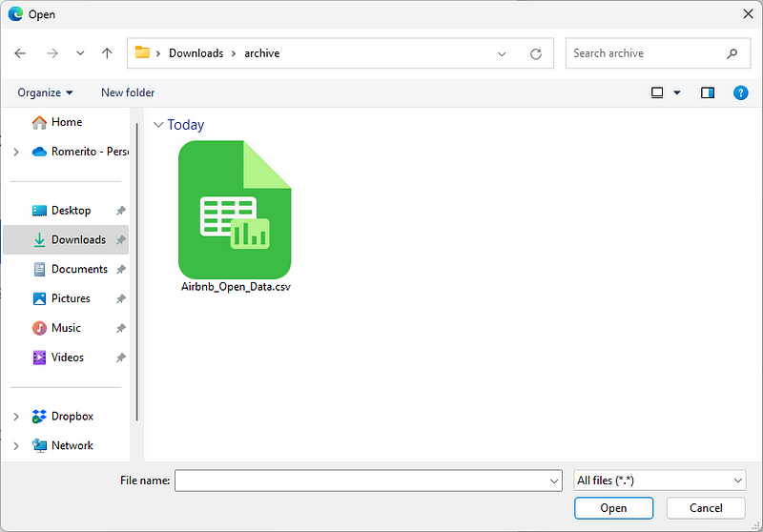Refresh the archive folder

coord(536,53)
